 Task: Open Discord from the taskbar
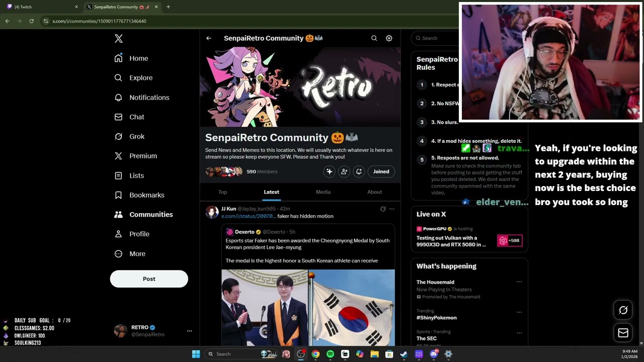(434, 354)
